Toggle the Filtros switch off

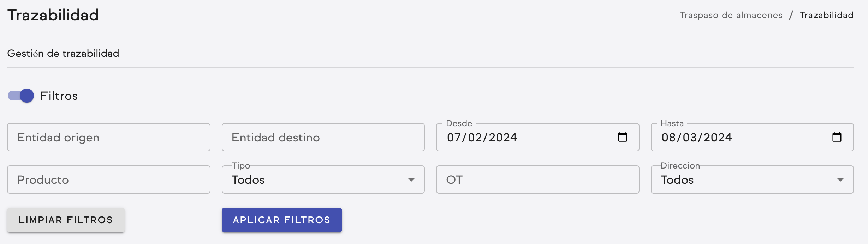tap(20, 95)
